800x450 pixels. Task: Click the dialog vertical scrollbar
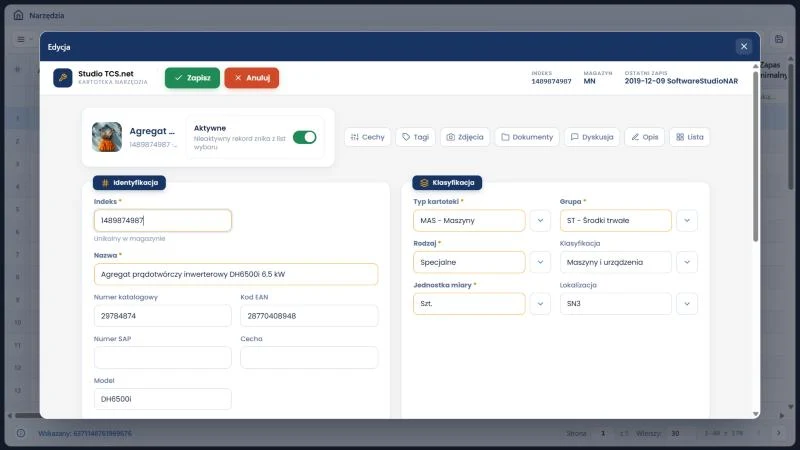tap(756, 156)
